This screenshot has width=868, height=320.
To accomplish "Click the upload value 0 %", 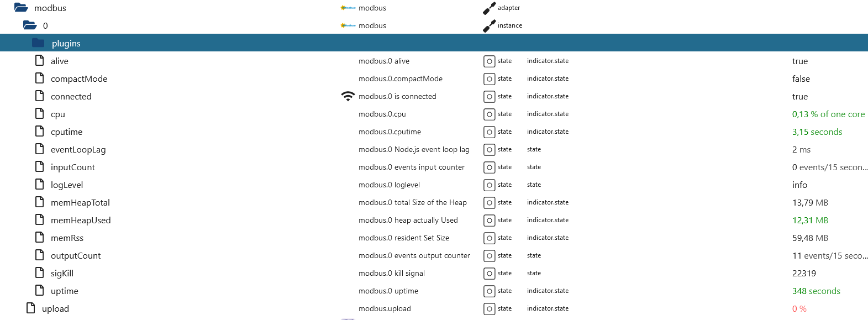I will [799, 309].
